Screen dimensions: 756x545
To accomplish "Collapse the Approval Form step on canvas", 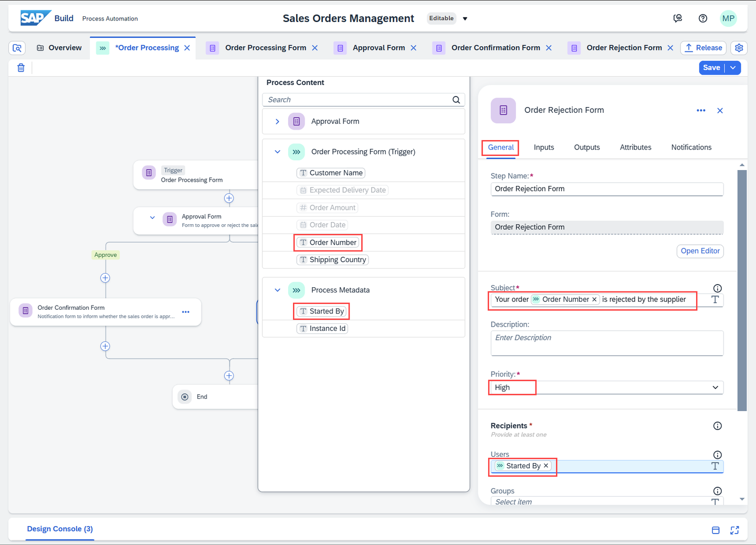I will point(152,218).
